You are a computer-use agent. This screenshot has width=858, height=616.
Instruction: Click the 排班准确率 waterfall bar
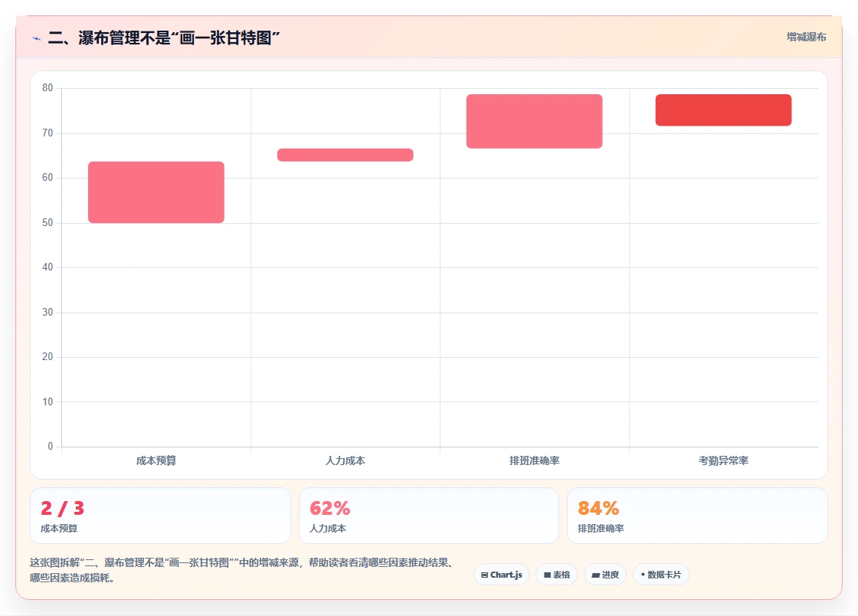point(534,122)
